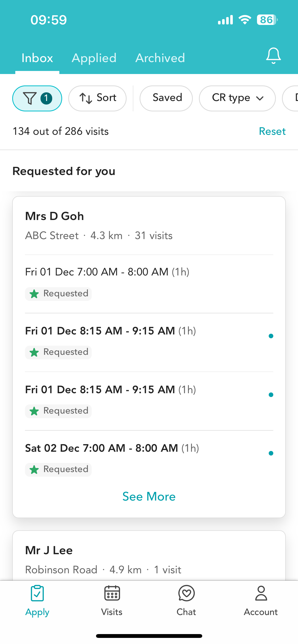Viewport: 298px width, 644px height.
Task: Tap the Sort arrows button
Action: point(97,98)
